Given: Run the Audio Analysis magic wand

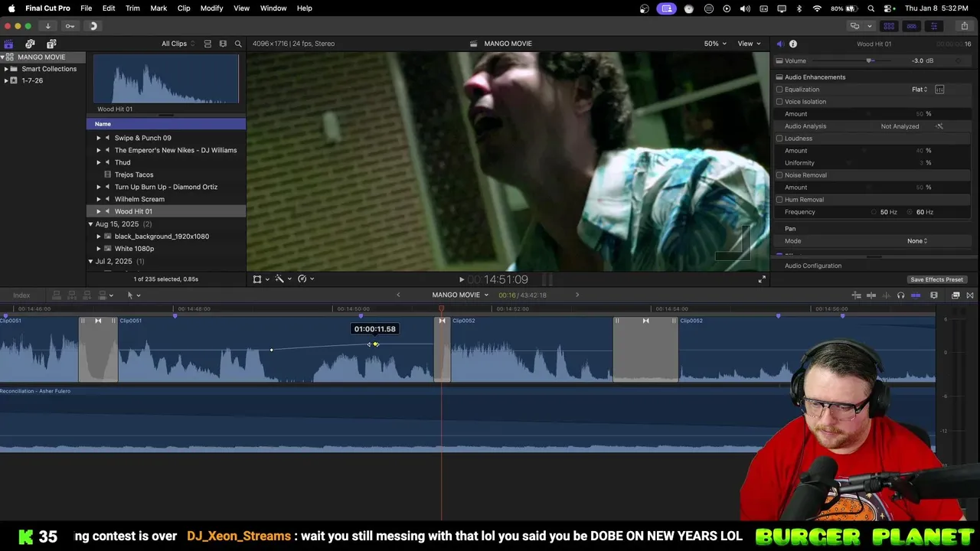Looking at the screenshot, I should 939,126.
